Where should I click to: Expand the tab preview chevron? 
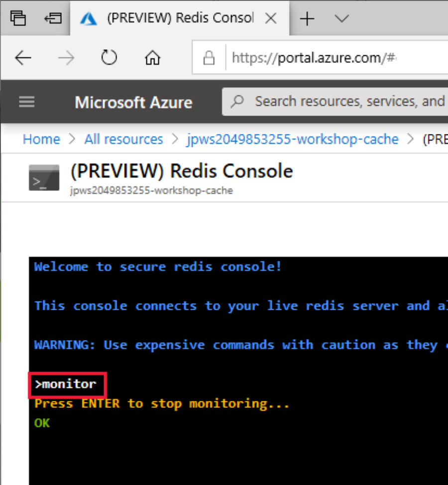(x=341, y=18)
